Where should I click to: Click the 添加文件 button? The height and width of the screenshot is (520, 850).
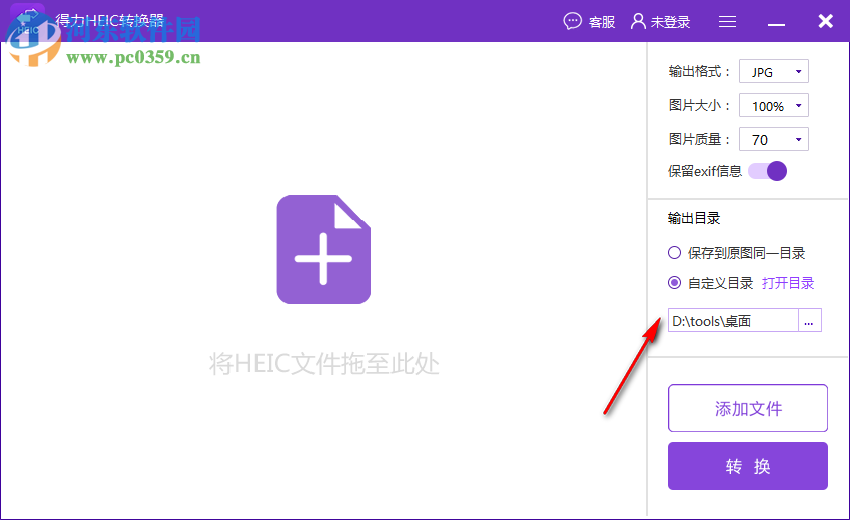click(x=748, y=408)
